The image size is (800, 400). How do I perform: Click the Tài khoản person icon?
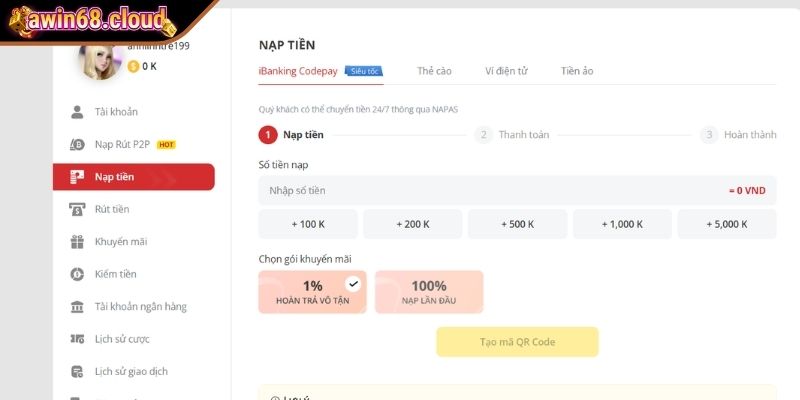pos(77,112)
